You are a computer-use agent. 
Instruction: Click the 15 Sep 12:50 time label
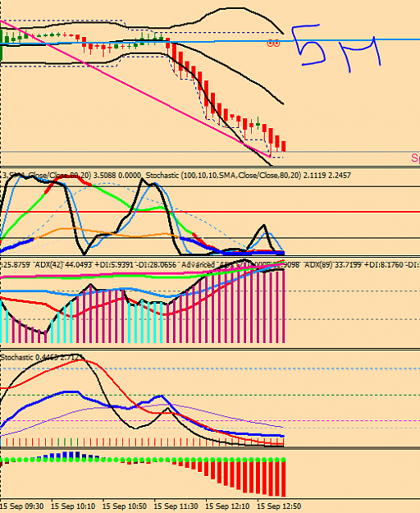(x=279, y=506)
